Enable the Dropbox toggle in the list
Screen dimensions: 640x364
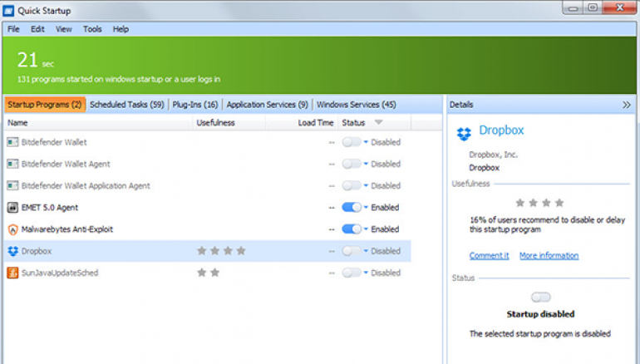352,251
